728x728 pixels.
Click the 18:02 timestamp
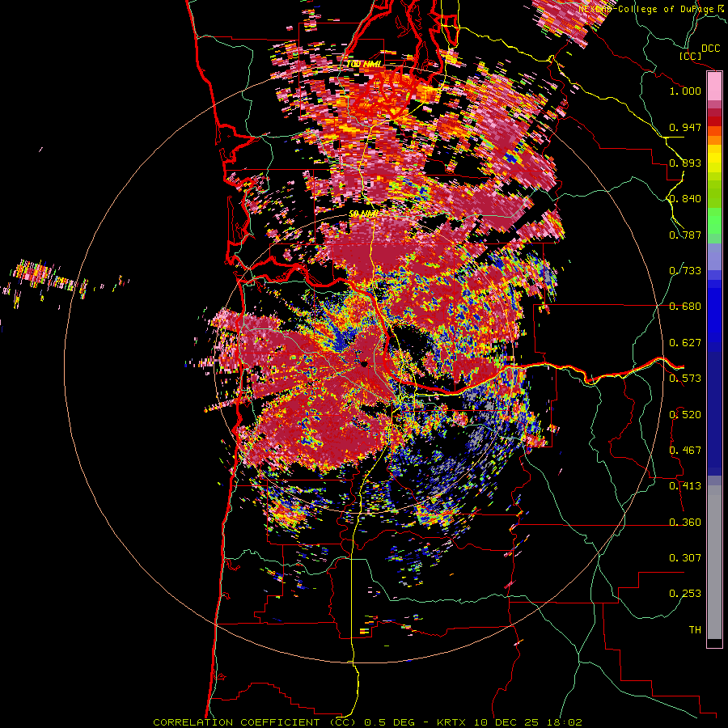point(564,722)
